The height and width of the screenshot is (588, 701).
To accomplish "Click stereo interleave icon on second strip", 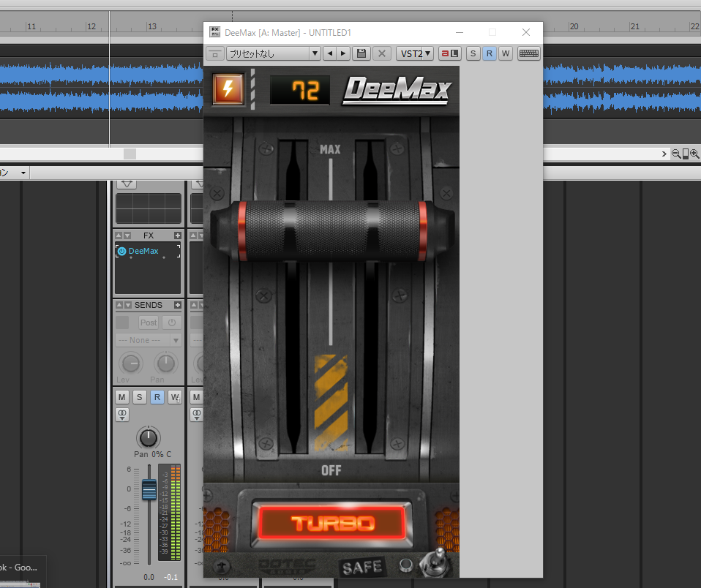I will click(197, 415).
